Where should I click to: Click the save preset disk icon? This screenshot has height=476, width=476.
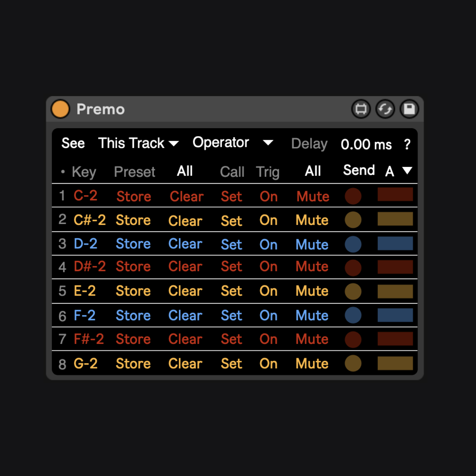pyautogui.click(x=409, y=109)
